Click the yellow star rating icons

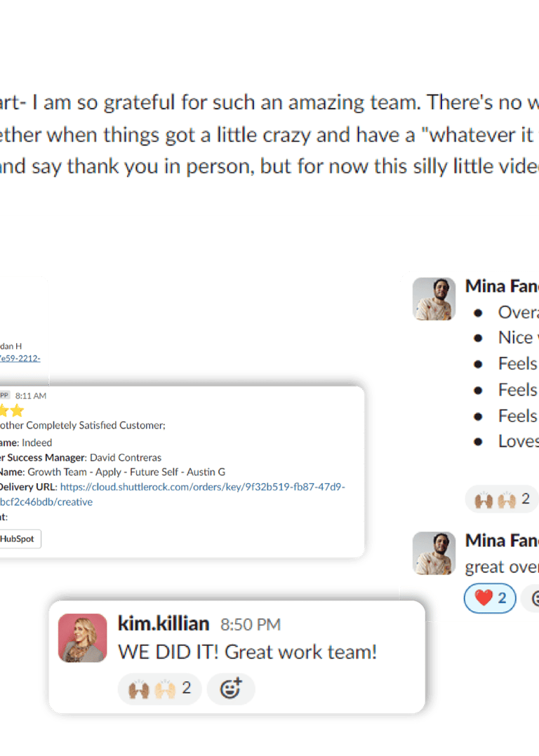pos(12,411)
